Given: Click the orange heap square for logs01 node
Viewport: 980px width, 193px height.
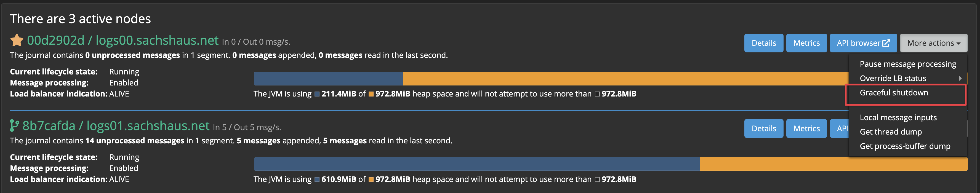Looking at the screenshot, I should point(371,179).
